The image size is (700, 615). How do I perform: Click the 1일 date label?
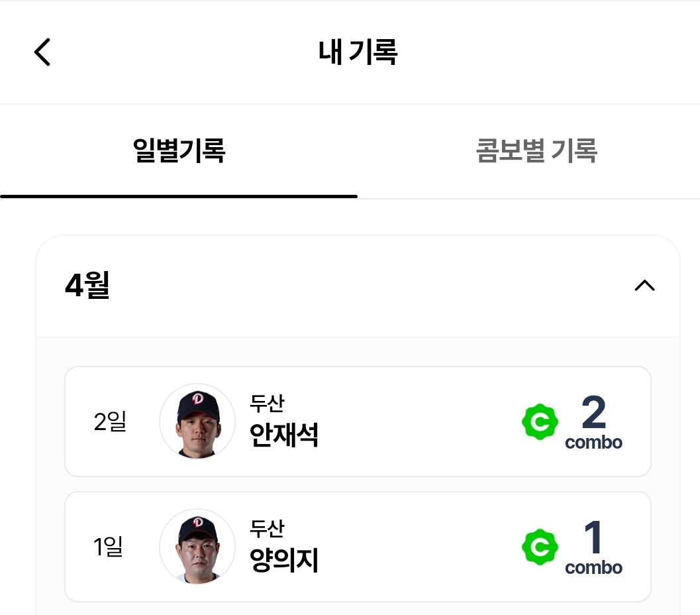point(109,547)
